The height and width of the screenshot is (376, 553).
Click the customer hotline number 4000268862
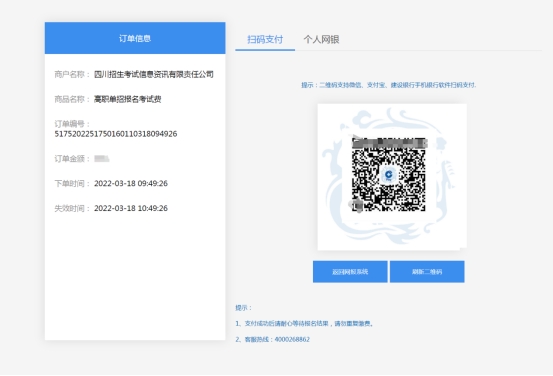[x=292, y=339]
